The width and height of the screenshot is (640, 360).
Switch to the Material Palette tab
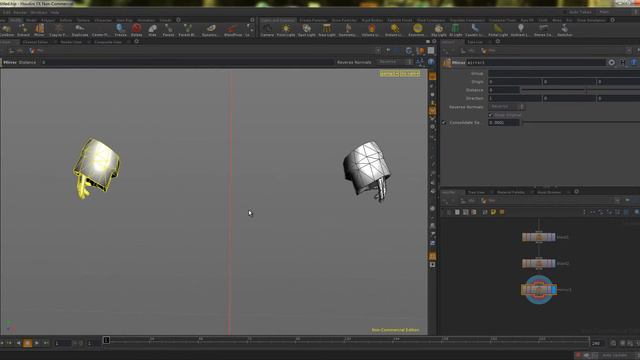pos(511,192)
